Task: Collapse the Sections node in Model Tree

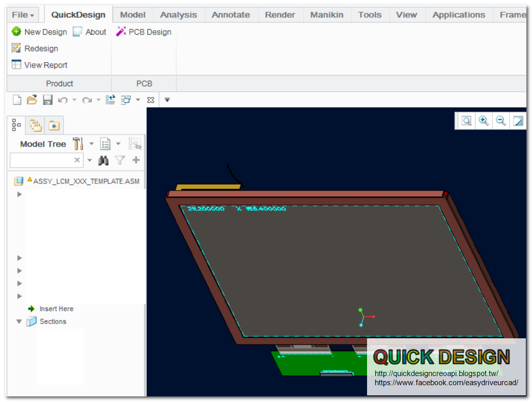Action: (19, 321)
